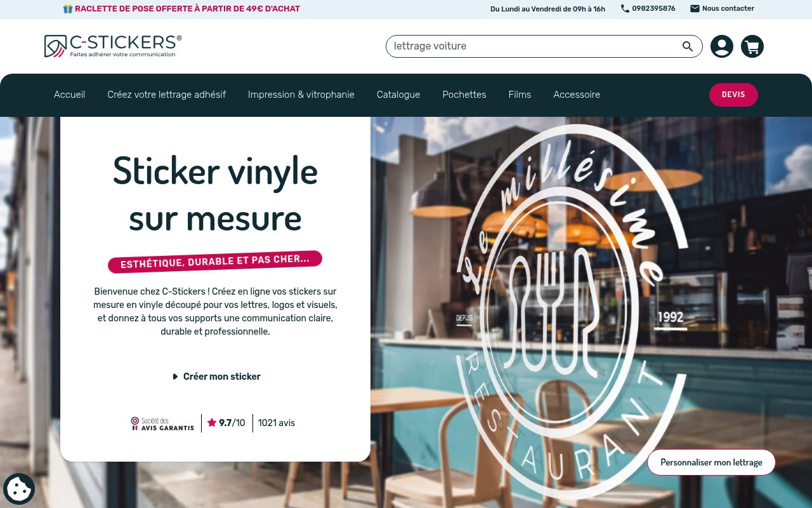Screen dimensions: 812x508
Task: Click the 9.7/10 star rating
Action: point(226,423)
